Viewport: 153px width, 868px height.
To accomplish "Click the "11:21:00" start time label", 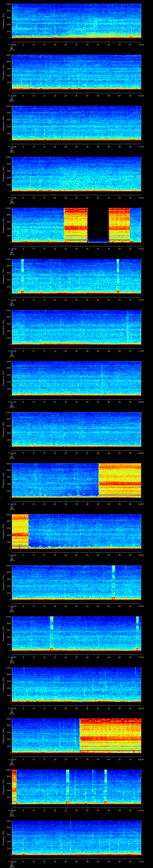I will pos(12,402).
